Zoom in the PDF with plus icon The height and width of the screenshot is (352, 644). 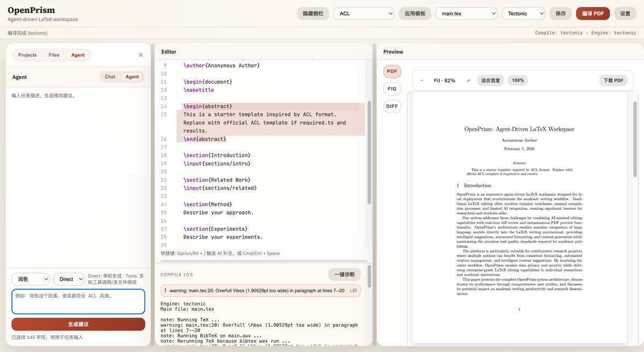[x=469, y=80]
